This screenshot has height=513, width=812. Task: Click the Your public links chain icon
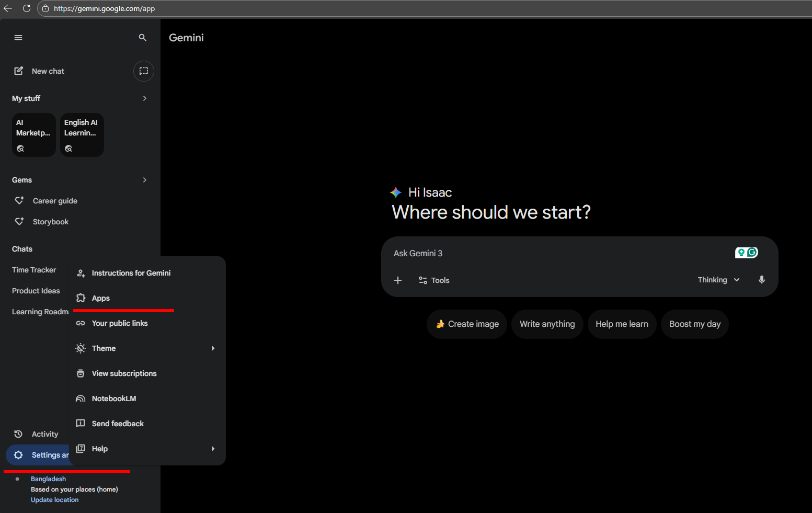tap(81, 323)
